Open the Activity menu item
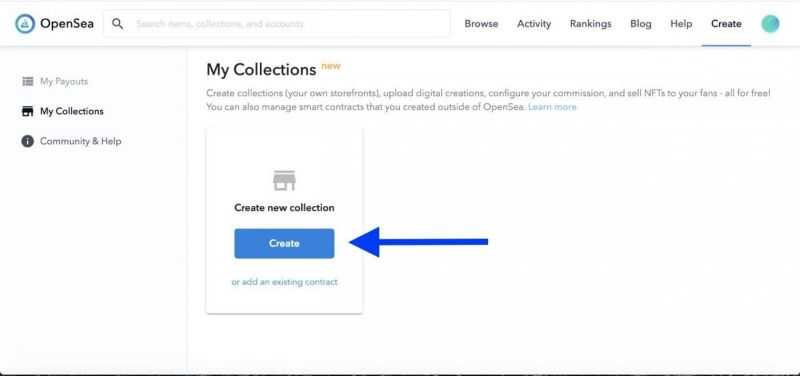Image resolution: width=800 pixels, height=376 pixels. point(534,24)
